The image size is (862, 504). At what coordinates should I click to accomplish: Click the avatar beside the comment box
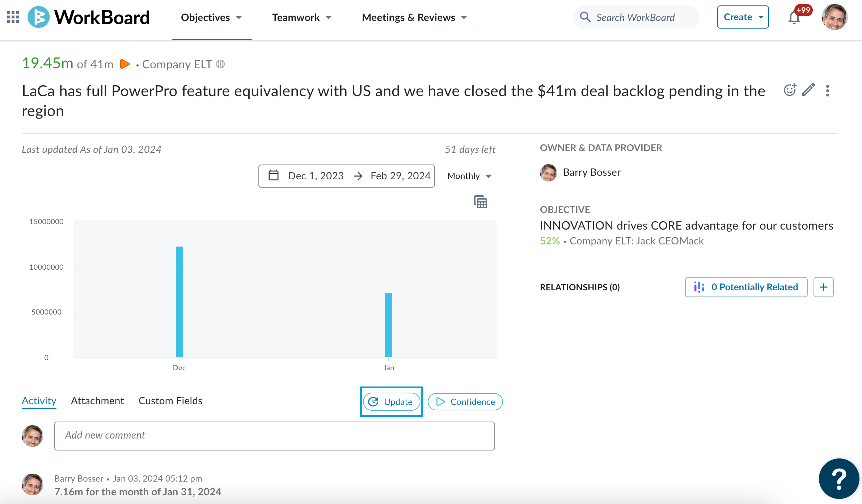(x=33, y=436)
